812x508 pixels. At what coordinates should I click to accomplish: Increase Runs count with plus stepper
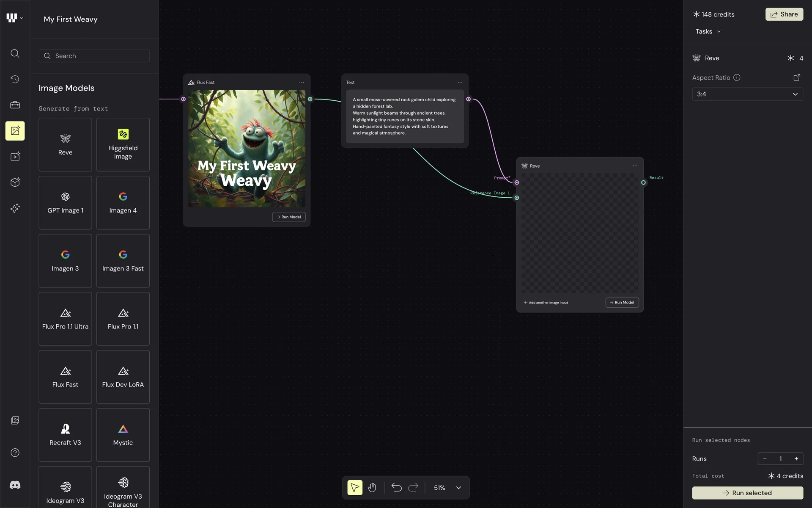pos(796,458)
